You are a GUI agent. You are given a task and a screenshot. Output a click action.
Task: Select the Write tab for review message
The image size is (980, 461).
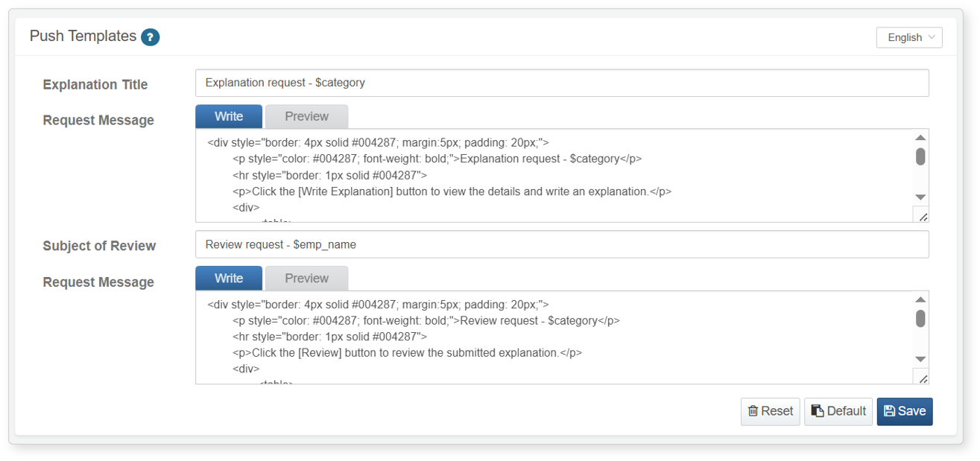[229, 278]
